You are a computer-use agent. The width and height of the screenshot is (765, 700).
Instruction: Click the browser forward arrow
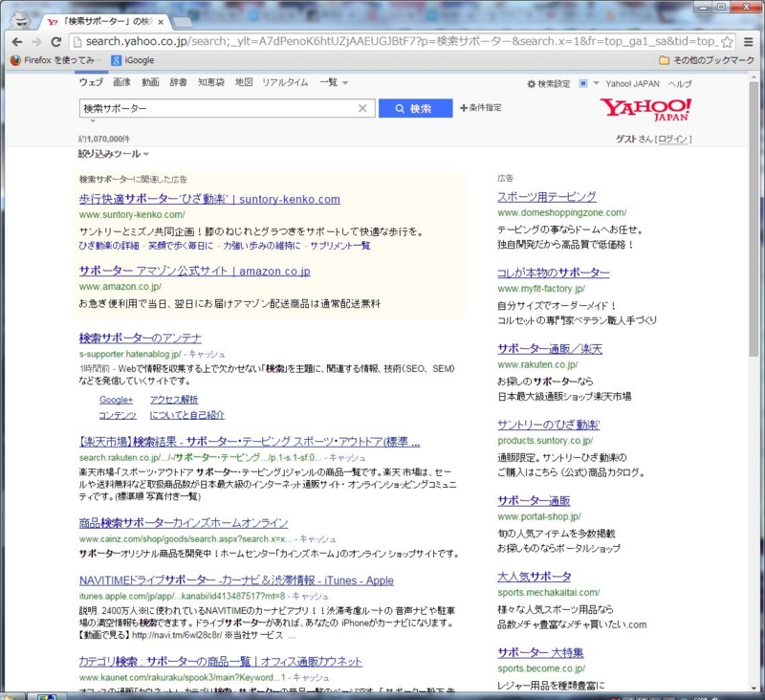click(36, 42)
